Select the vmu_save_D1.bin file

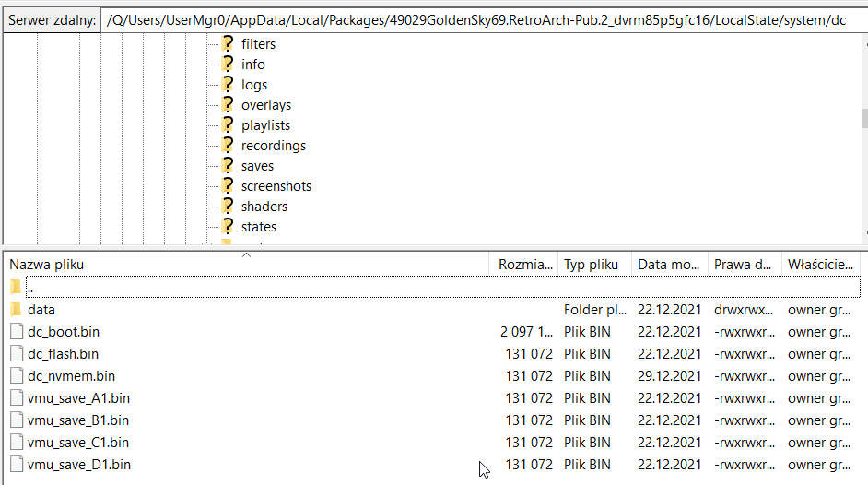click(x=78, y=465)
